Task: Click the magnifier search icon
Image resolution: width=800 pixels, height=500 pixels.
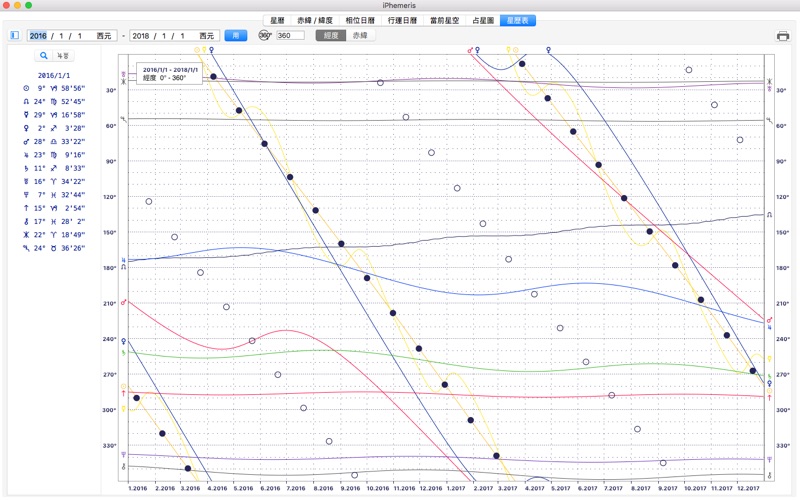Action: point(44,56)
